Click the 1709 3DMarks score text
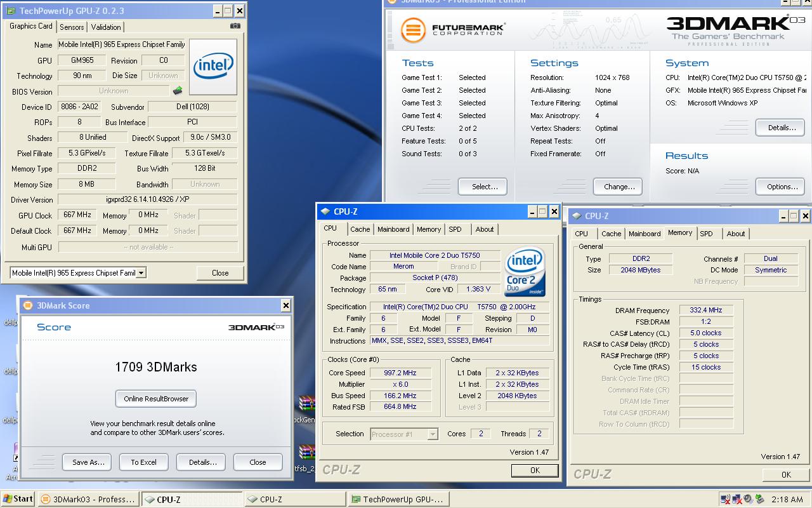Viewport: 812px width, 508px height. (x=156, y=367)
